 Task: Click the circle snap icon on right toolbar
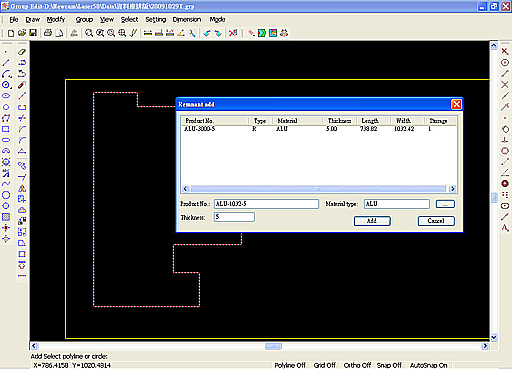point(505,63)
